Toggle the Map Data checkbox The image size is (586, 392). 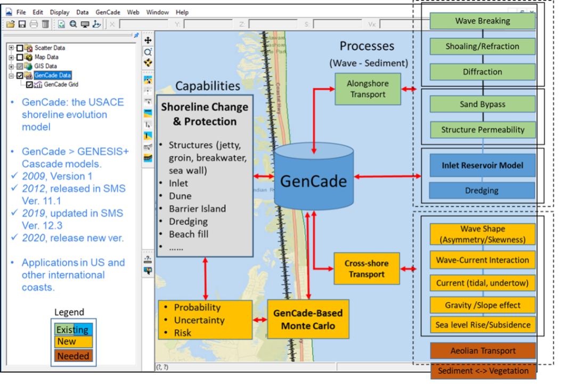tap(20, 57)
